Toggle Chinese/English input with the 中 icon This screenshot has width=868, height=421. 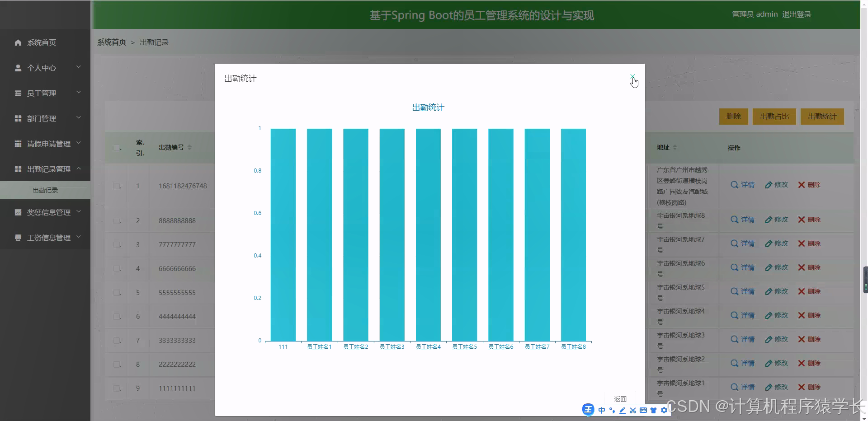coord(601,410)
